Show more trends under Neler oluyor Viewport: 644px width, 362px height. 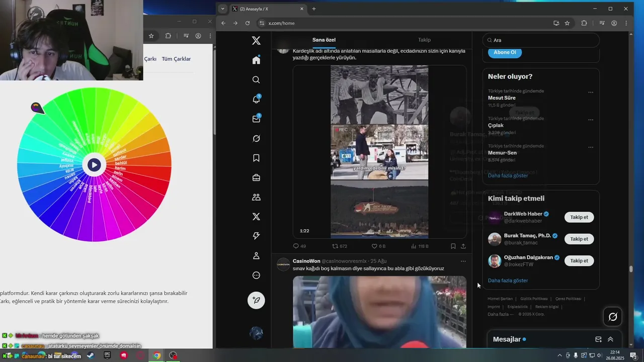[x=508, y=175]
